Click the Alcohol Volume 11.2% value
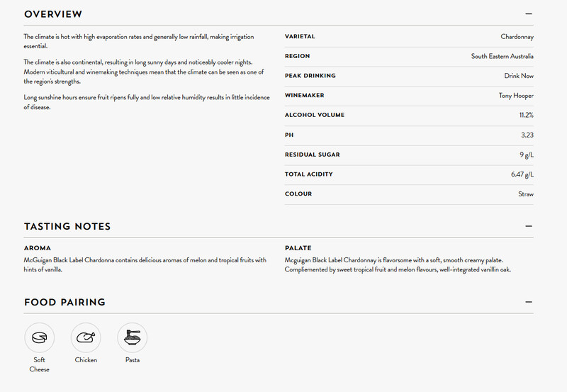This screenshot has width=567, height=392. (526, 115)
